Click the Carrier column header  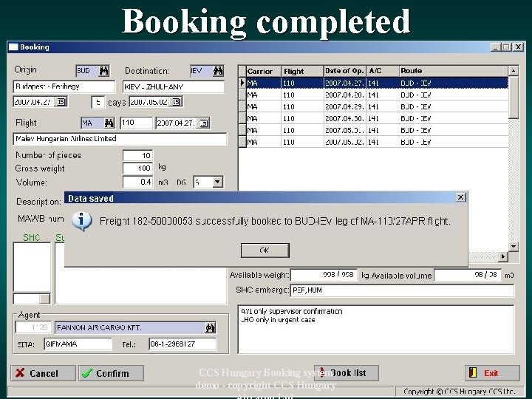point(264,71)
